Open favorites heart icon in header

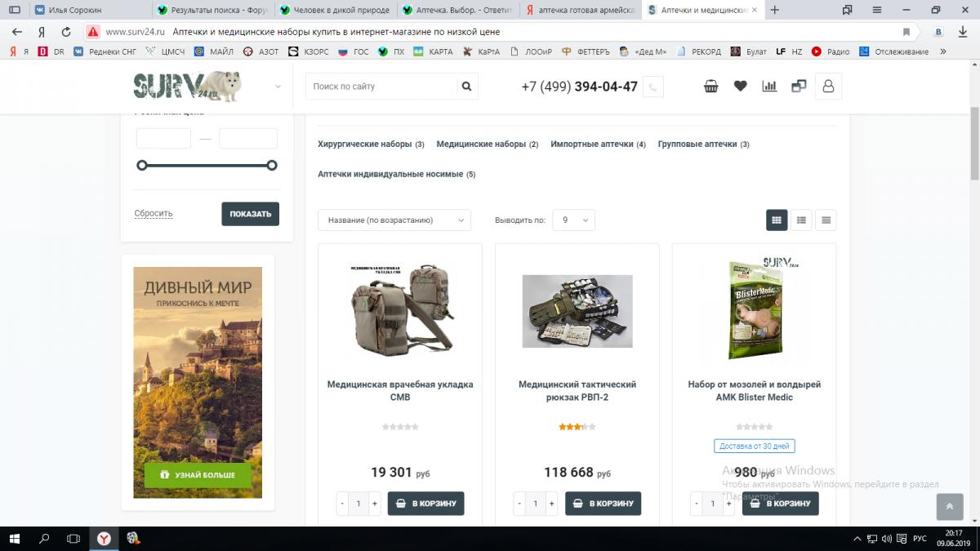tap(740, 87)
